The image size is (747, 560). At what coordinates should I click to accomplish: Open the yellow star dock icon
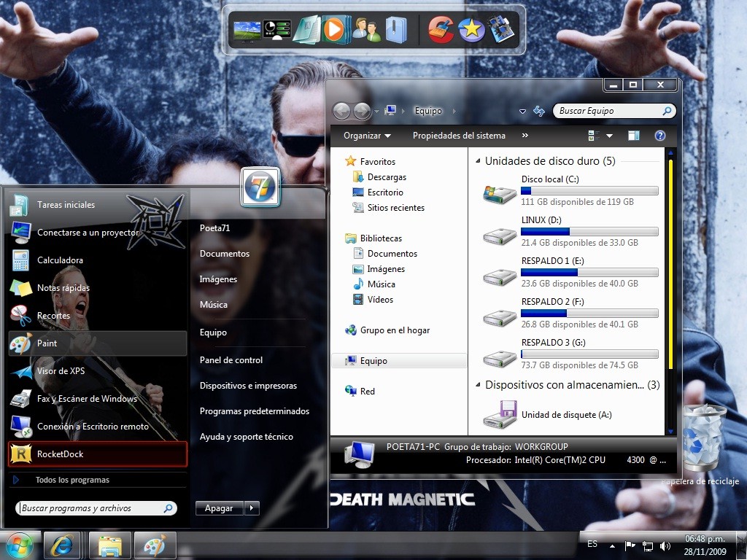(x=471, y=30)
